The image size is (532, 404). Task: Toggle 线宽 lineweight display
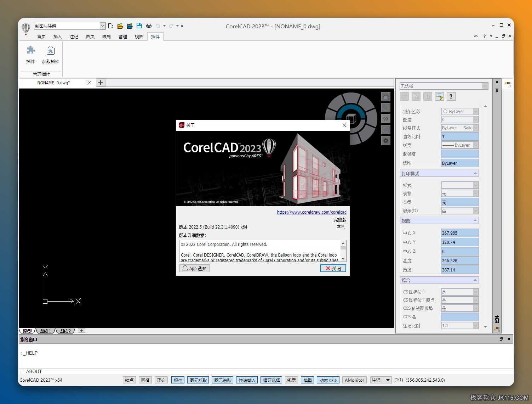pos(291,380)
